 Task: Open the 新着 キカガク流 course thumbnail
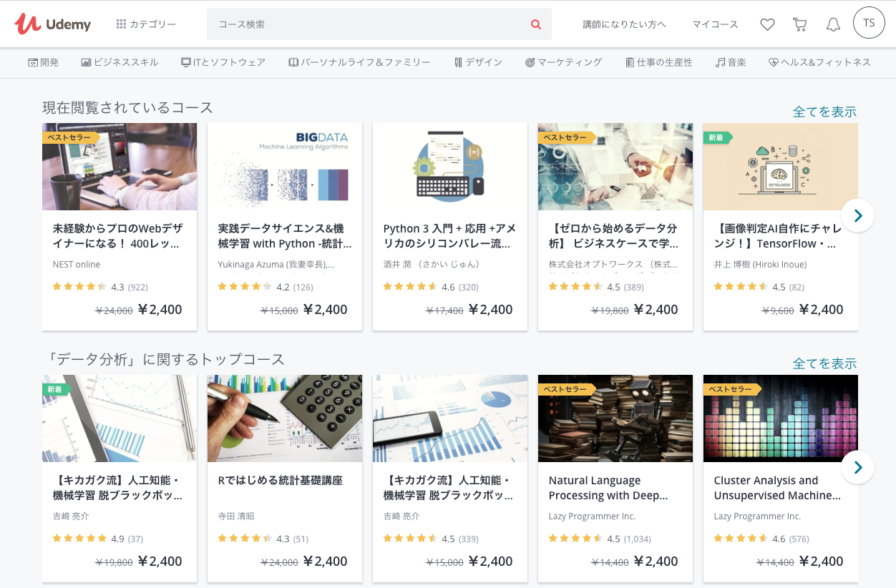120,418
